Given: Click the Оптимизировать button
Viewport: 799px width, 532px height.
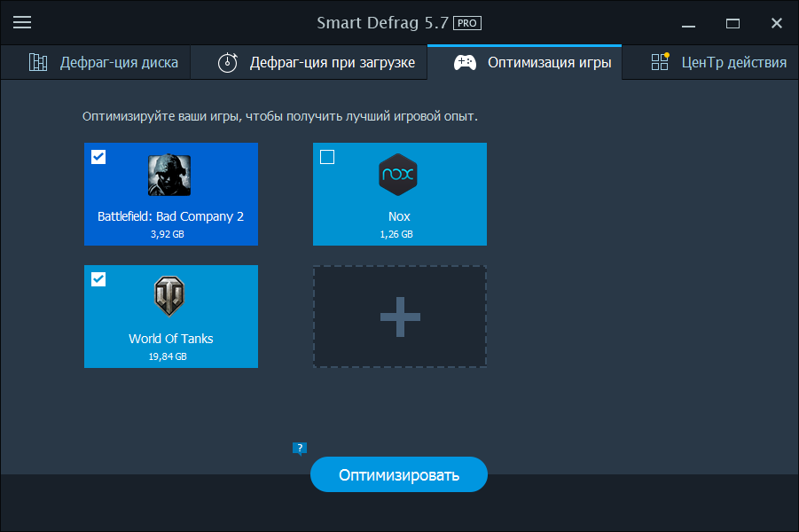Looking at the screenshot, I should tap(399, 474).
